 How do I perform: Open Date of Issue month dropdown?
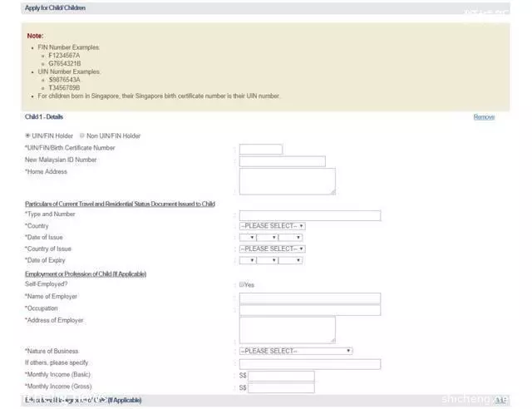tap(267, 237)
